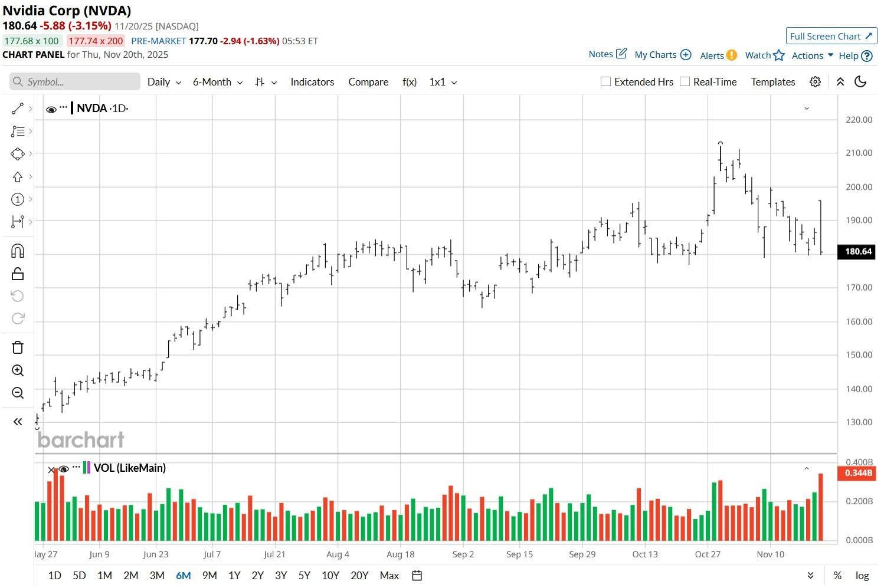
Task: Toggle the magnet snap mode
Action: (18, 251)
